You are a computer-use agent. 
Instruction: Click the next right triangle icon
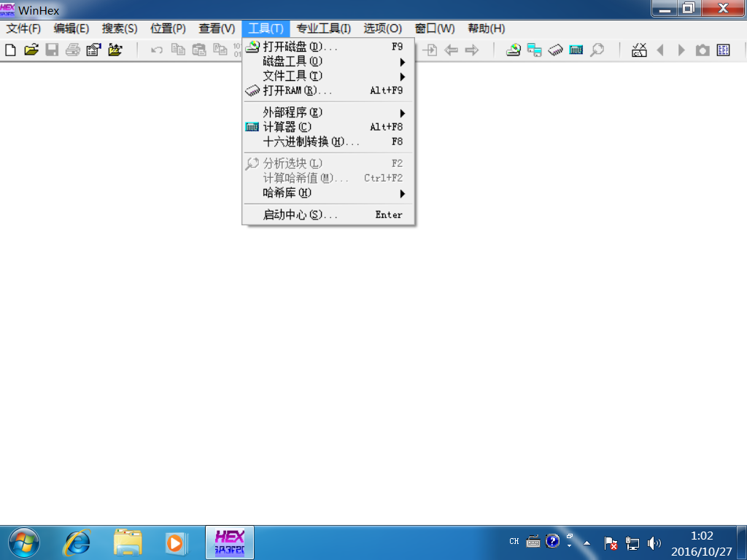click(x=681, y=50)
